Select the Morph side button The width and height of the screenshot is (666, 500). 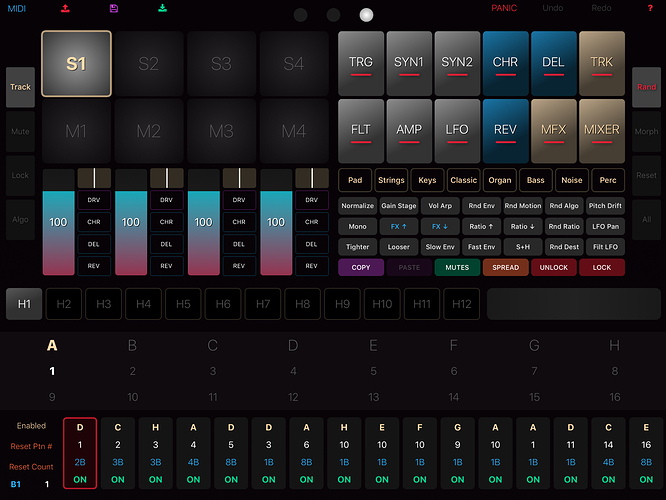[x=646, y=132]
